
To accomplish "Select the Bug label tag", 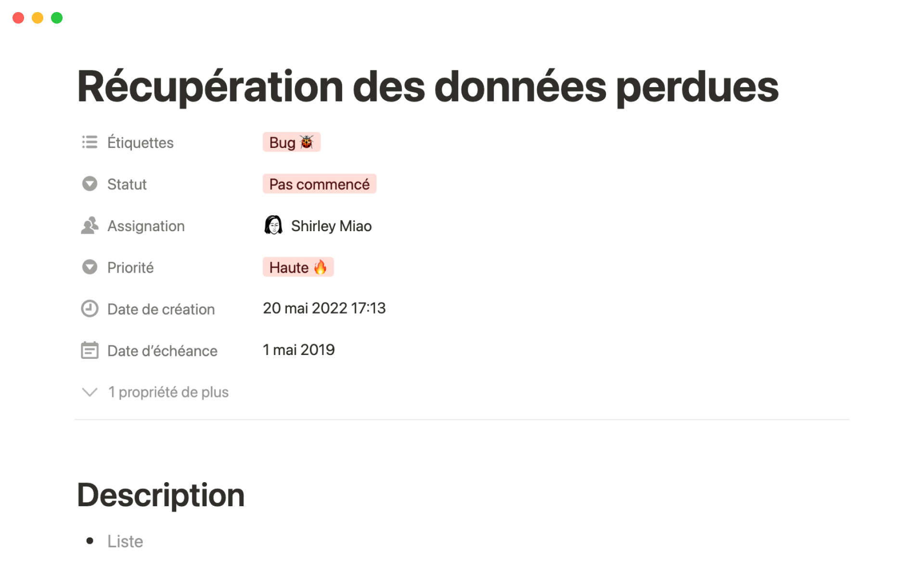I will pyautogui.click(x=291, y=143).
